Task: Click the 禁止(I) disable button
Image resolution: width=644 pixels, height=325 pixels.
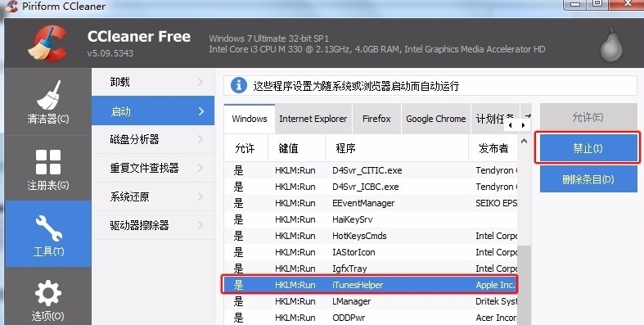Action: (x=588, y=148)
